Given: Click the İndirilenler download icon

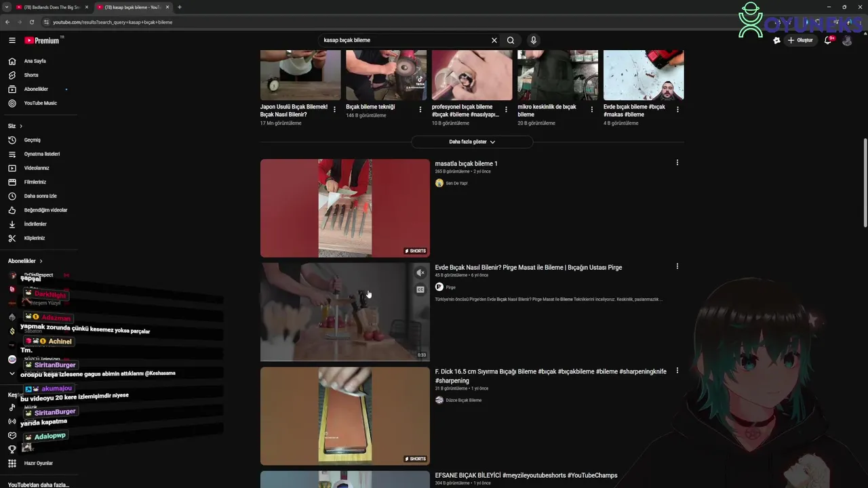Looking at the screenshot, I should [x=12, y=224].
